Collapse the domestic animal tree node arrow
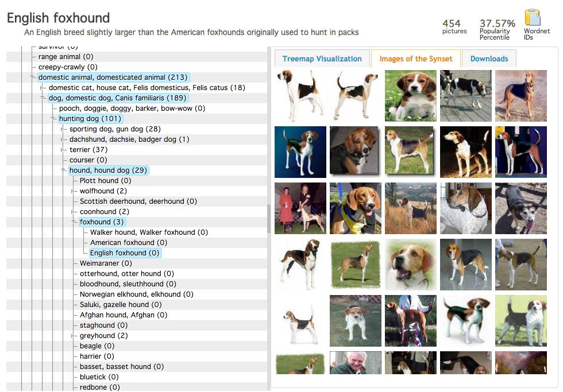 coord(33,77)
